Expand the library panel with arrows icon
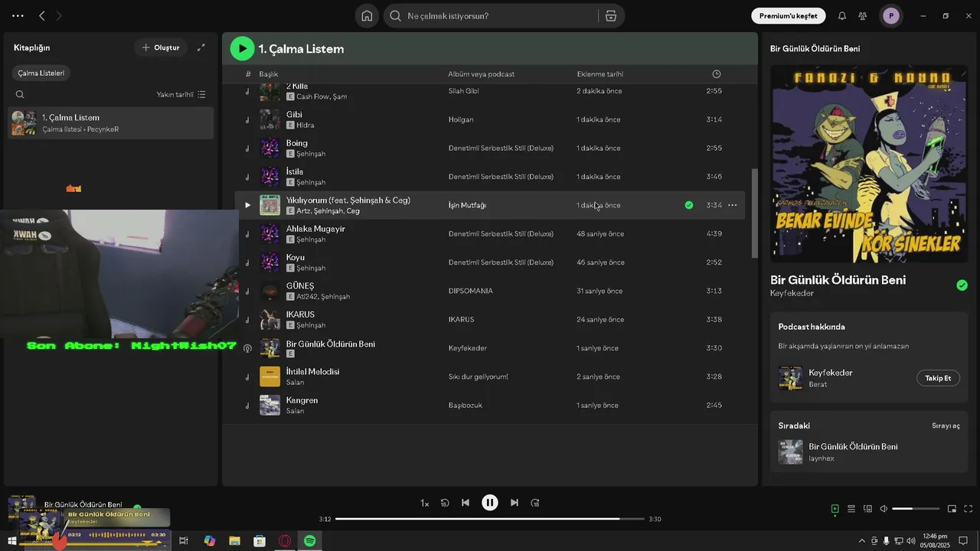980x551 pixels. tap(201, 47)
